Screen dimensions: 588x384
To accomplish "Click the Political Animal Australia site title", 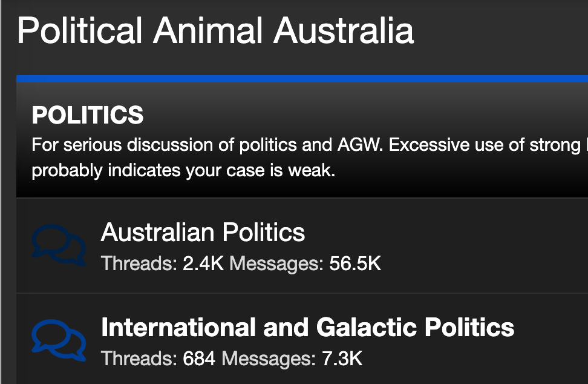I will point(215,30).
